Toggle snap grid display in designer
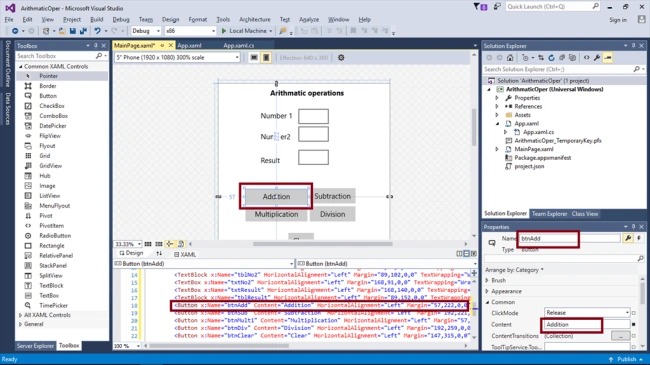This screenshot has height=365, width=650. coord(148,244)
